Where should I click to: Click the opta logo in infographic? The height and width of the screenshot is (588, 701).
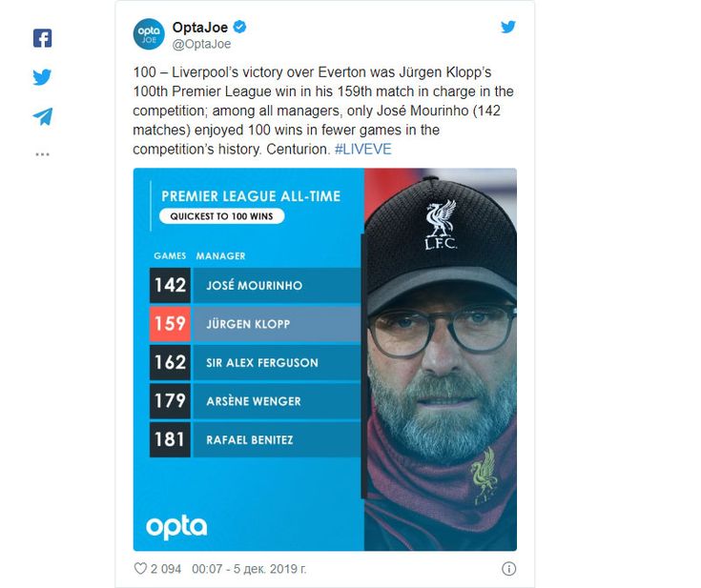click(176, 527)
